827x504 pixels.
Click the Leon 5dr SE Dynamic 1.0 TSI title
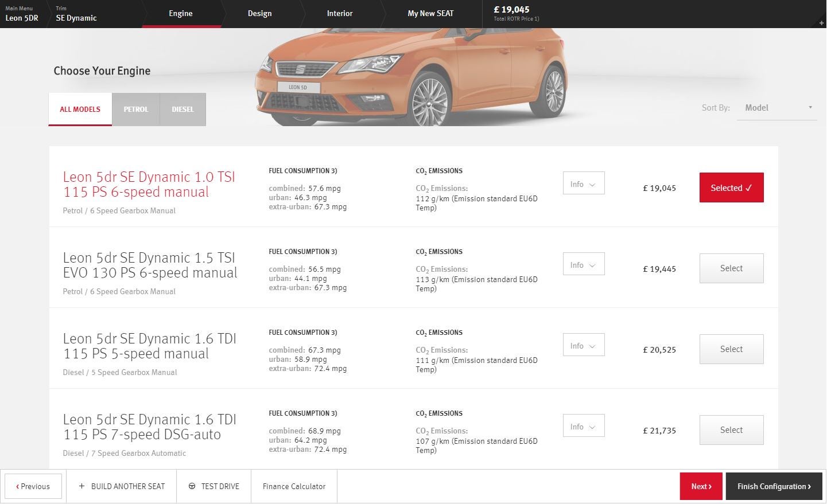tap(149, 184)
